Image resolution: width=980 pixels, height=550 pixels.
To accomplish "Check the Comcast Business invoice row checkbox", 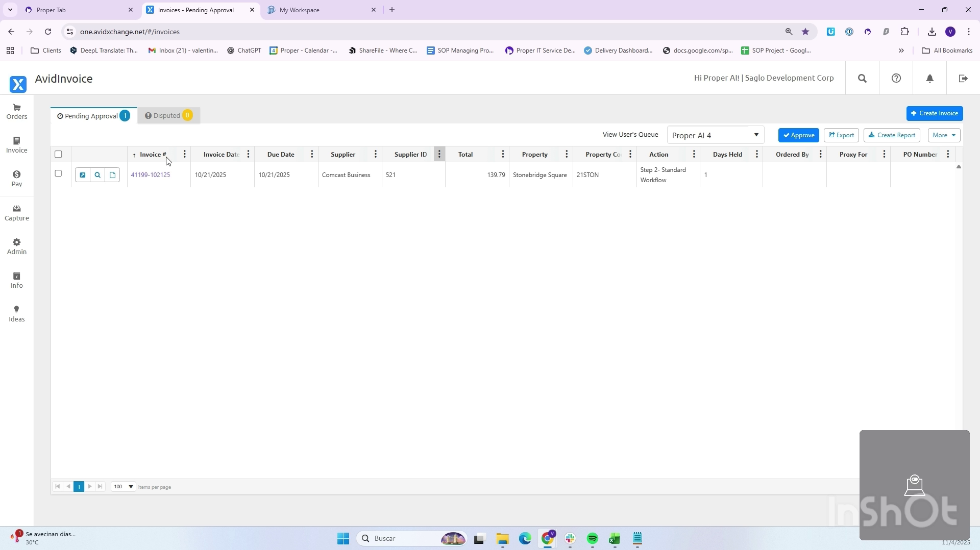I will click(58, 173).
